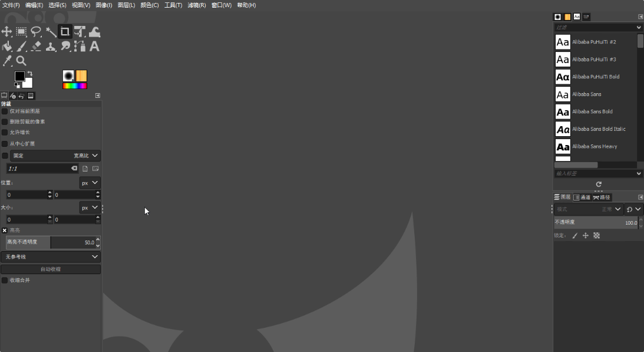Open the 滤镜(R) menu
Image resolution: width=644 pixels, height=352 pixels.
coord(197,5)
